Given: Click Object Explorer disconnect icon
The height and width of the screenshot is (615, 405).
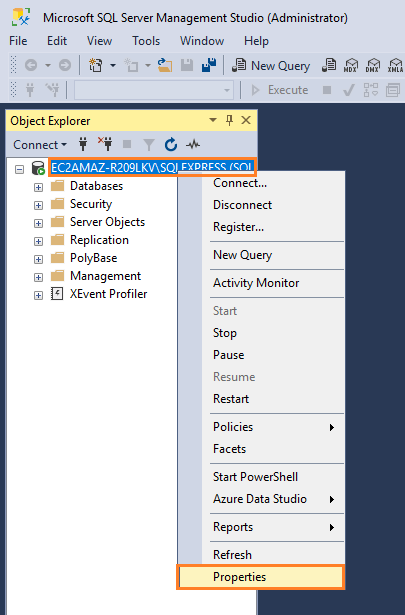Looking at the screenshot, I should pyautogui.click(x=105, y=144).
